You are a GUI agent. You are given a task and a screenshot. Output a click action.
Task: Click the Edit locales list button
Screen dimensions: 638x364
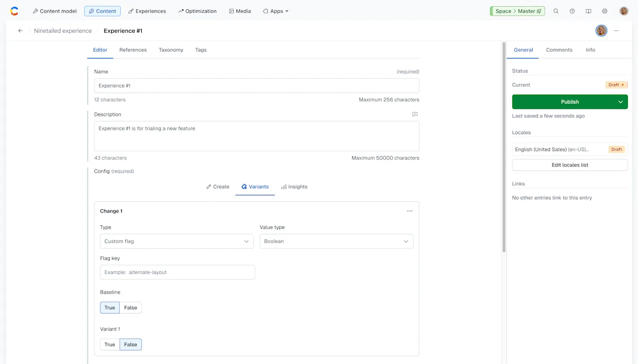[570, 165]
